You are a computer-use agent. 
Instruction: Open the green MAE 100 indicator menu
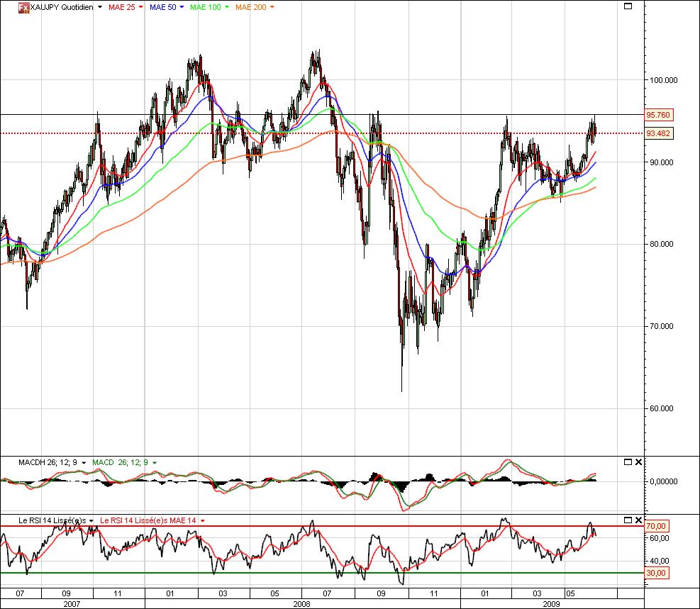[x=226, y=7]
